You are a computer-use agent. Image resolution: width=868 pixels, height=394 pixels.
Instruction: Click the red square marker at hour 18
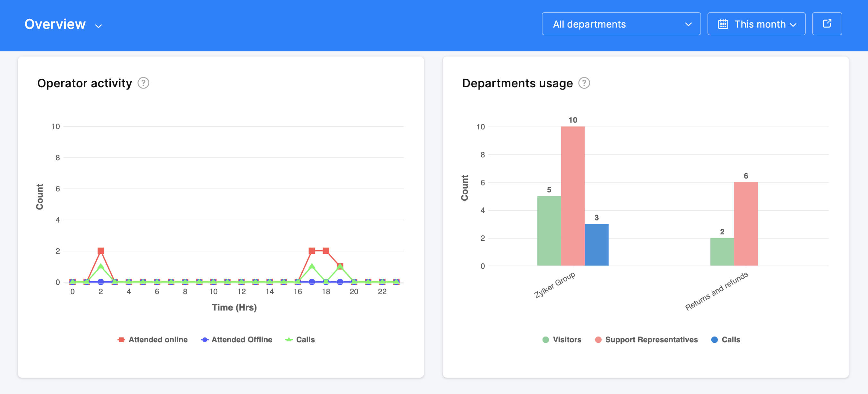pos(326,251)
